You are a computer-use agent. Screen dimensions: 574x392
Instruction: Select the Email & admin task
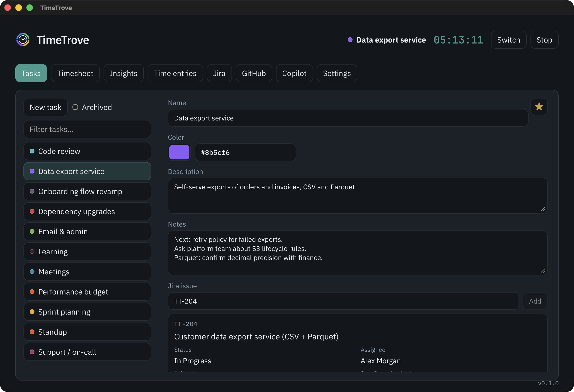coord(87,232)
